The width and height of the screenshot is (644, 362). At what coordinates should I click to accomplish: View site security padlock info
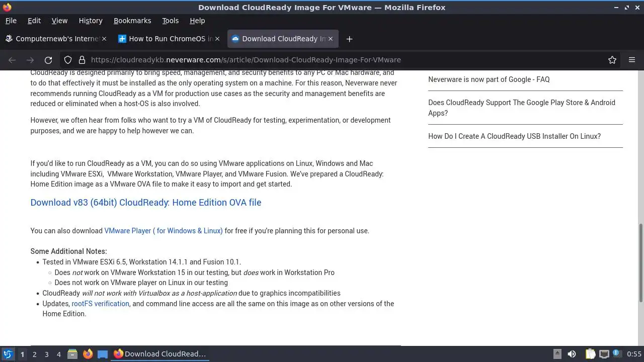click(82, 60)
